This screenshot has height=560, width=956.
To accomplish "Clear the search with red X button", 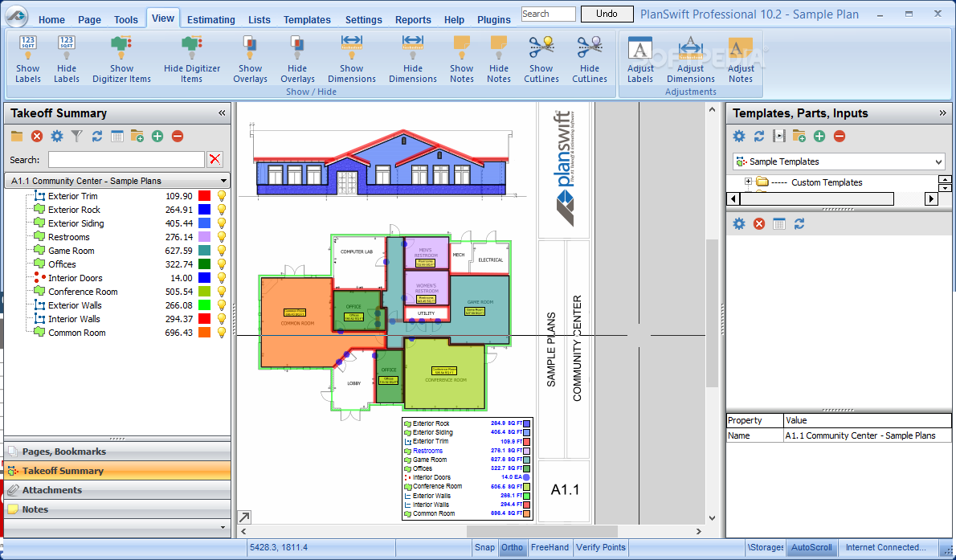I will point(214,160).
